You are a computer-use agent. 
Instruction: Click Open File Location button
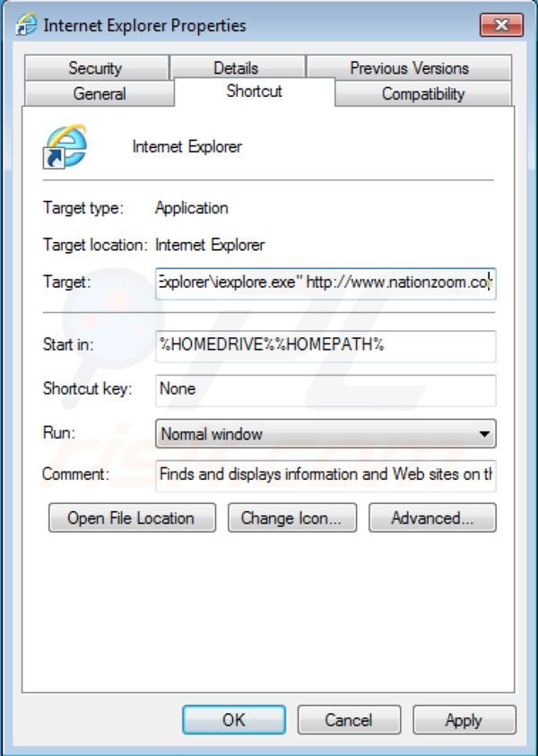click(132, 517)
